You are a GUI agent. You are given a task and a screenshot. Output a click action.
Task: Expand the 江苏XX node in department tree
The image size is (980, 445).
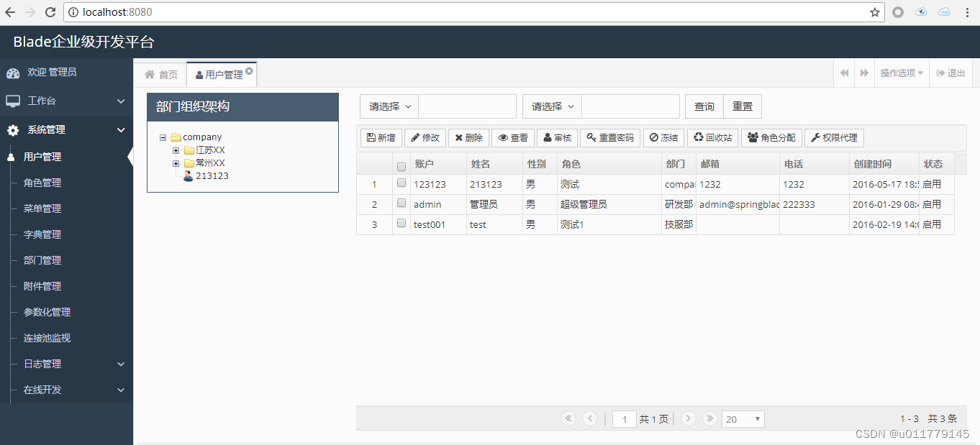[x=176, y=150]
